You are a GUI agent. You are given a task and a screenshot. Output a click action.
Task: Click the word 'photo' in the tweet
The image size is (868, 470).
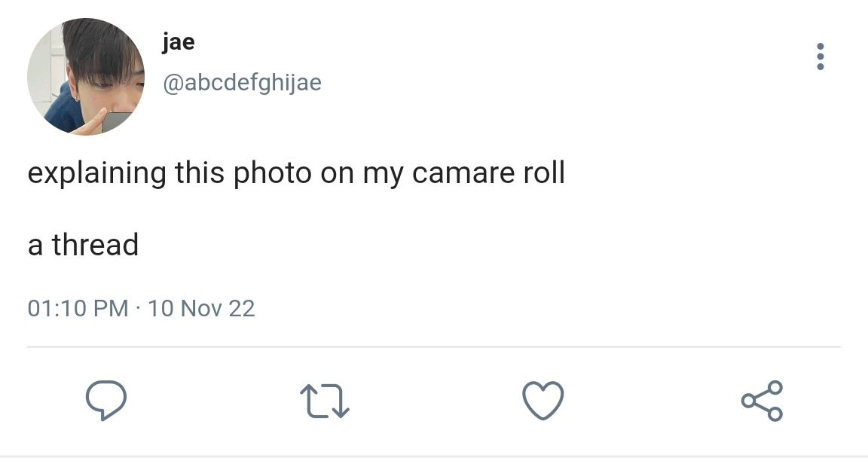[272, 173]
